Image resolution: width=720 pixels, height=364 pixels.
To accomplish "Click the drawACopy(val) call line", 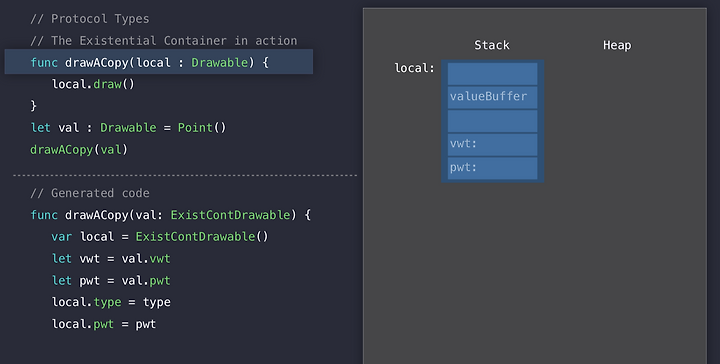I will tap(79, 149).
